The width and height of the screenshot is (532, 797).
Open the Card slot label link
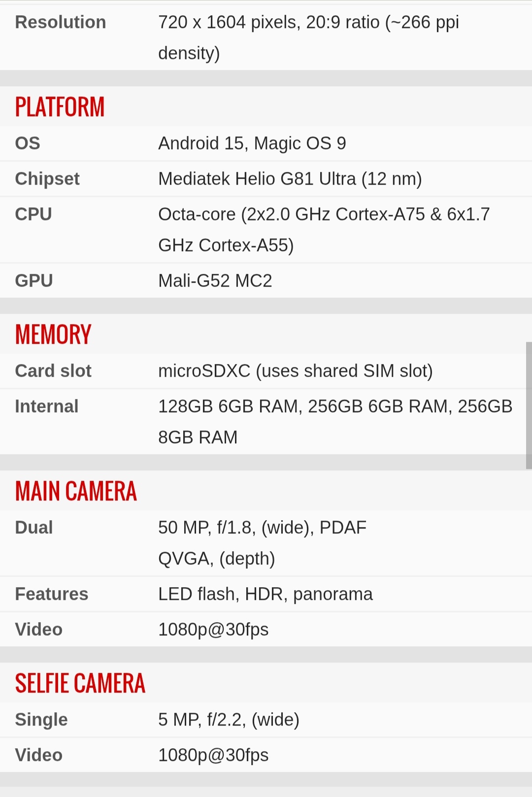(x=53, y=371)
